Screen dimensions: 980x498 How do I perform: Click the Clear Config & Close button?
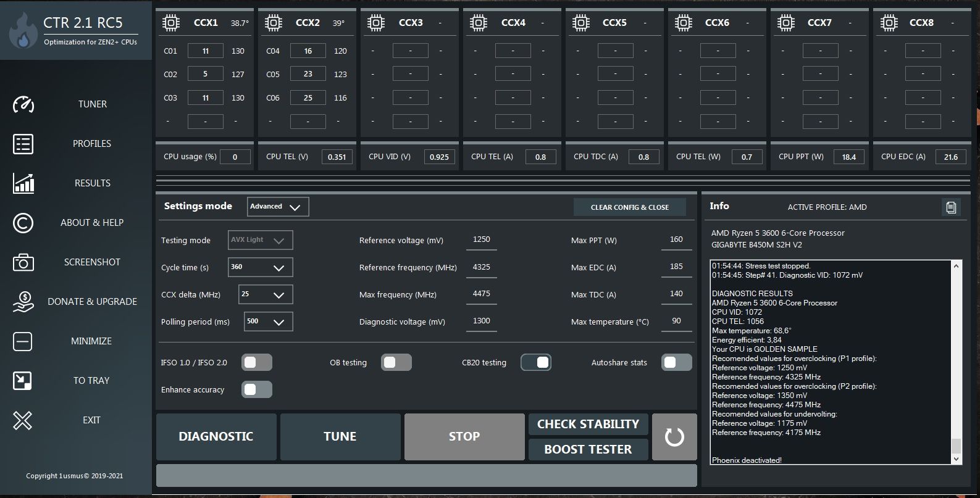click(x=629, y=207)
